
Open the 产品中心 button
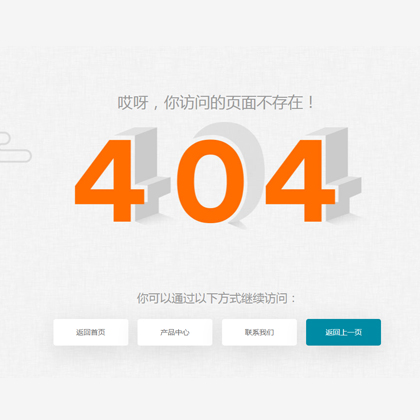175,332
